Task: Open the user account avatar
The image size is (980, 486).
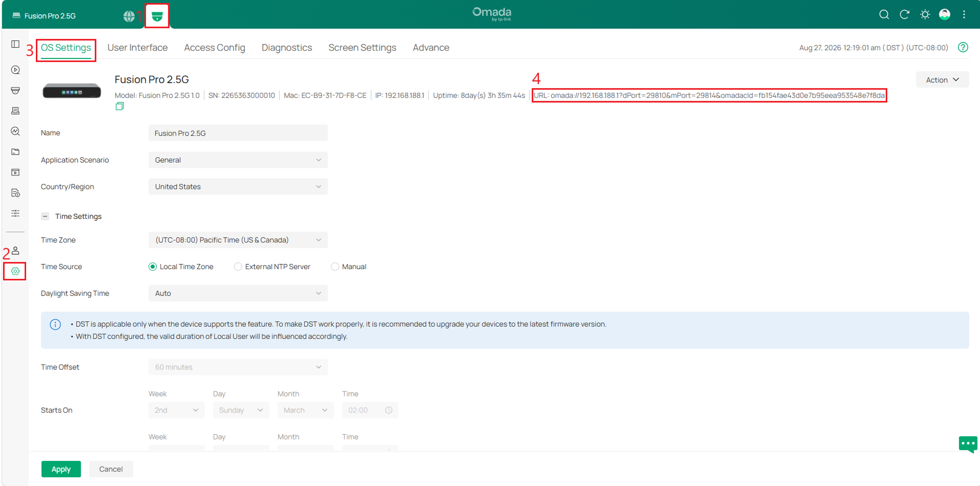Action: pyautogui.click(x=945, y=15)
